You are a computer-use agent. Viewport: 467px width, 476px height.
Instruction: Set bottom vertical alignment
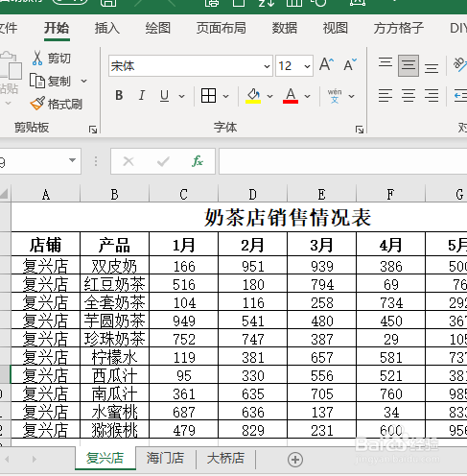[x=432, y=68]
